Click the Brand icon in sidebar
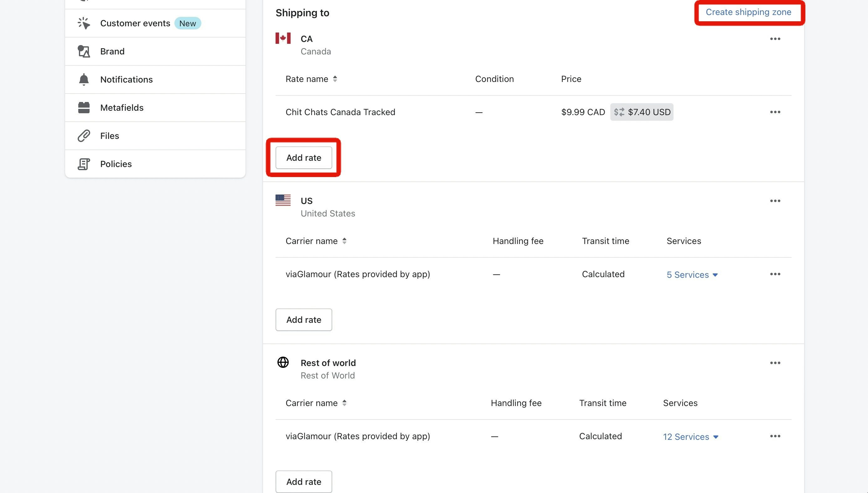The width and height of the screenshot is (868, 493). click(84, 51)
